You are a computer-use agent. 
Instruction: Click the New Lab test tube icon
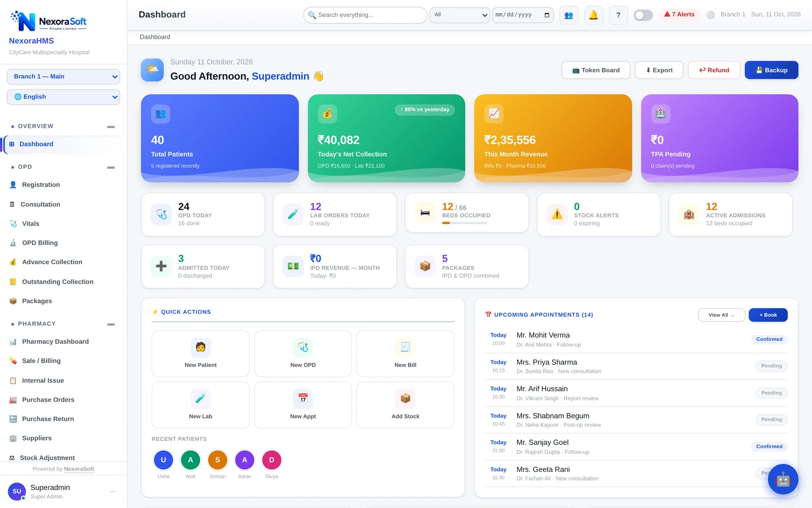pos(200,399)
